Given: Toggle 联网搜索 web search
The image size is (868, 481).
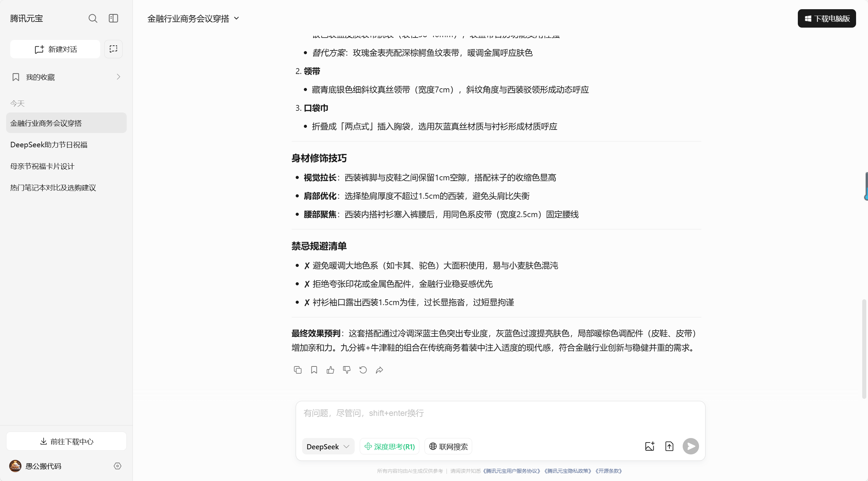Looking at the screenshot, I should tap(448, 446).
